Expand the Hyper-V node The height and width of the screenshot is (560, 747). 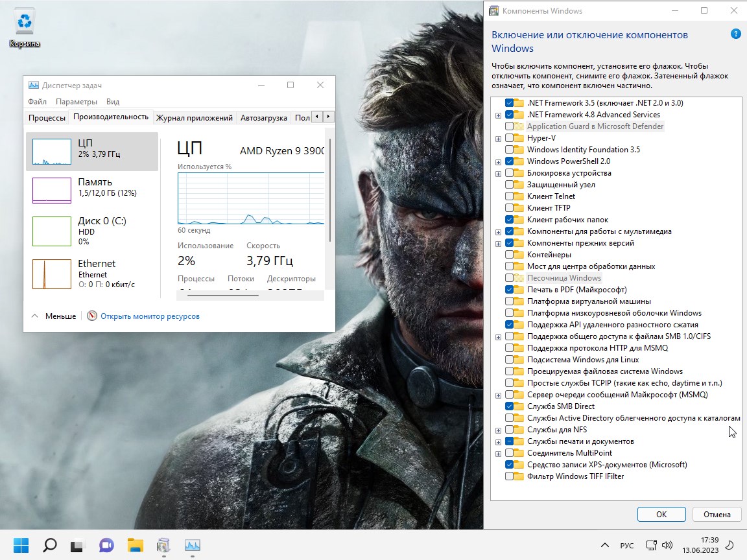tap(498, 137)
